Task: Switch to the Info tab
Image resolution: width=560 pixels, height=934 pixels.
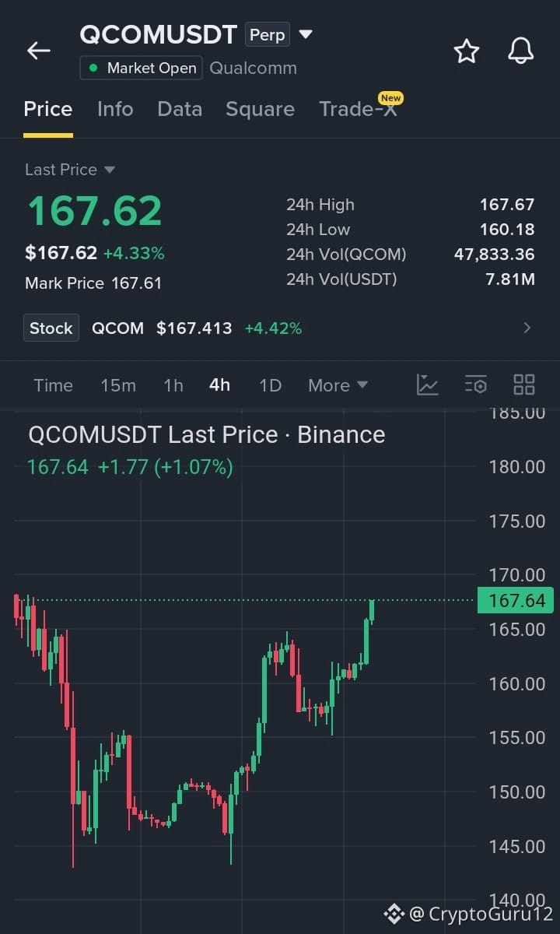Action: point(115,109)
